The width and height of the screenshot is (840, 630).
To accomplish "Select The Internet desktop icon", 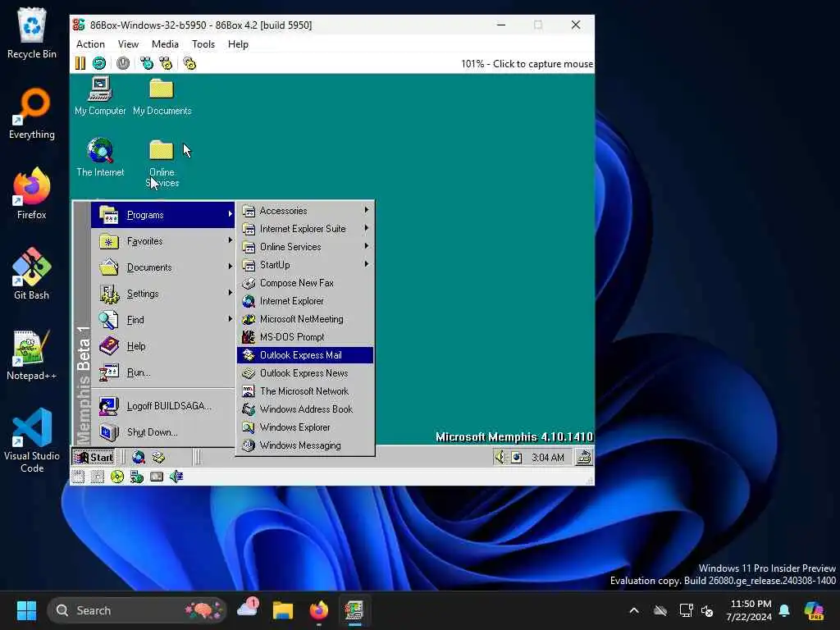I will click(100, 157).
